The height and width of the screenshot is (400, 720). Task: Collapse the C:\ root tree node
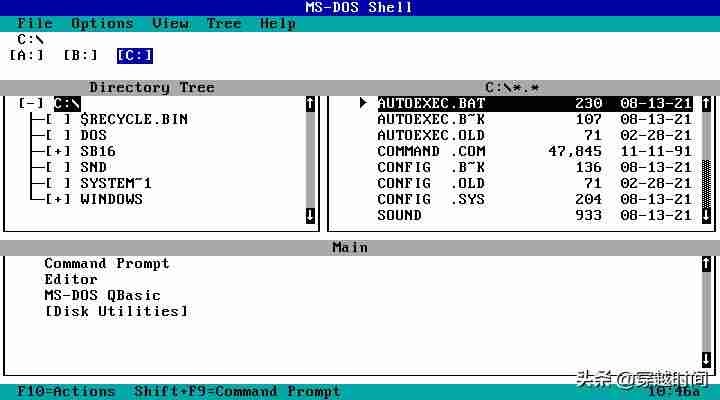pyautogui.click(x=31, y=103)
